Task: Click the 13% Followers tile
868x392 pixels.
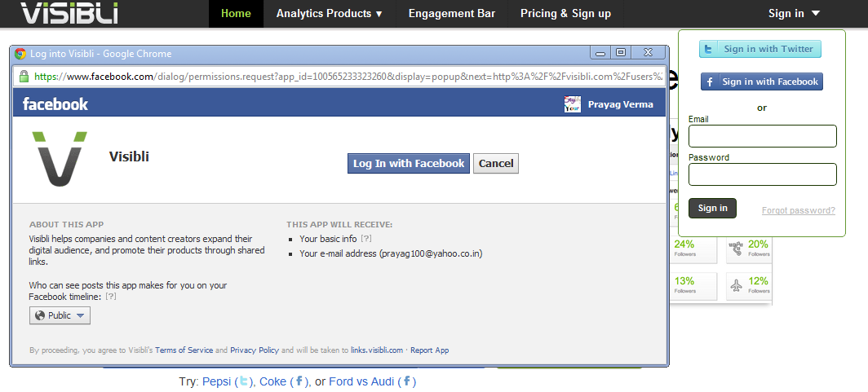Action: (x=693, y=286)
